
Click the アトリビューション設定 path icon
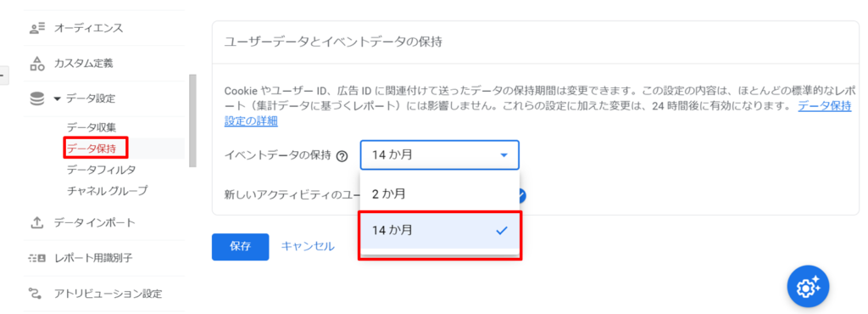(36, 294)
